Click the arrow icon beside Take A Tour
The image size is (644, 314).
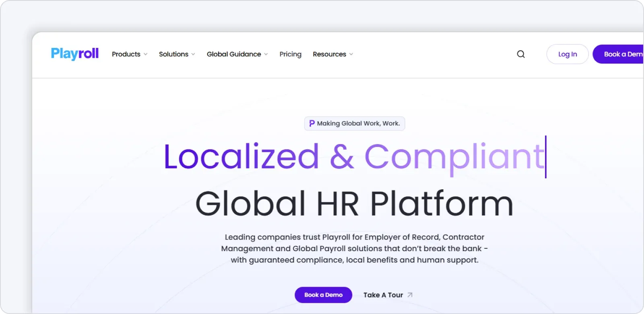pyautogui.click(x=410, y=295)
